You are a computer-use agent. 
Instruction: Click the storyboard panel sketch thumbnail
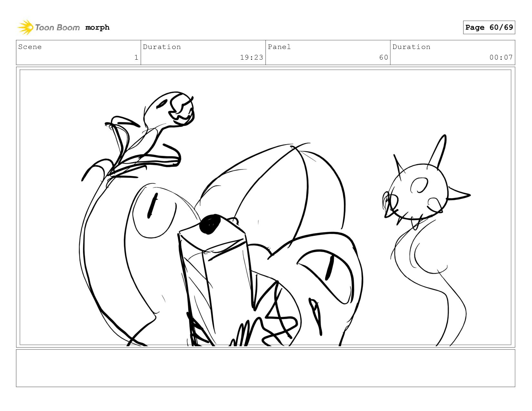[265, 207]
